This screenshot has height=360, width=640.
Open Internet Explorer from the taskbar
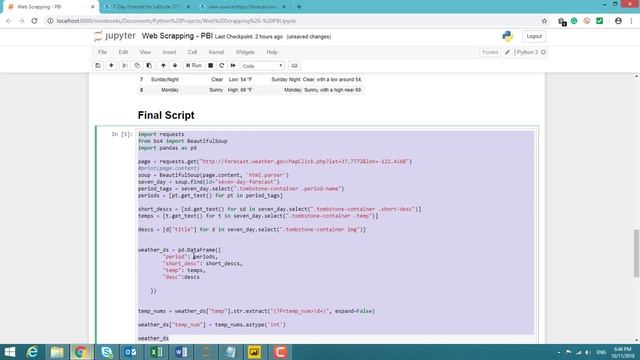[32, 352]
